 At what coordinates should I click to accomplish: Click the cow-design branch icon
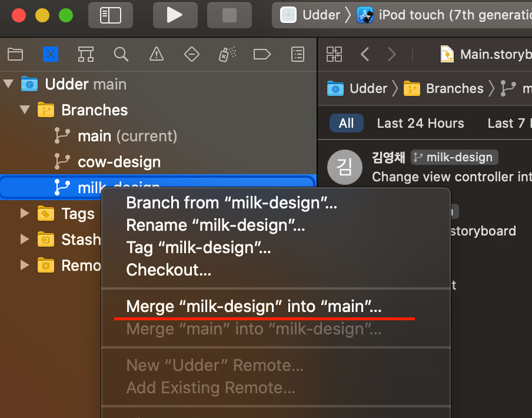(x=62, y=161)
